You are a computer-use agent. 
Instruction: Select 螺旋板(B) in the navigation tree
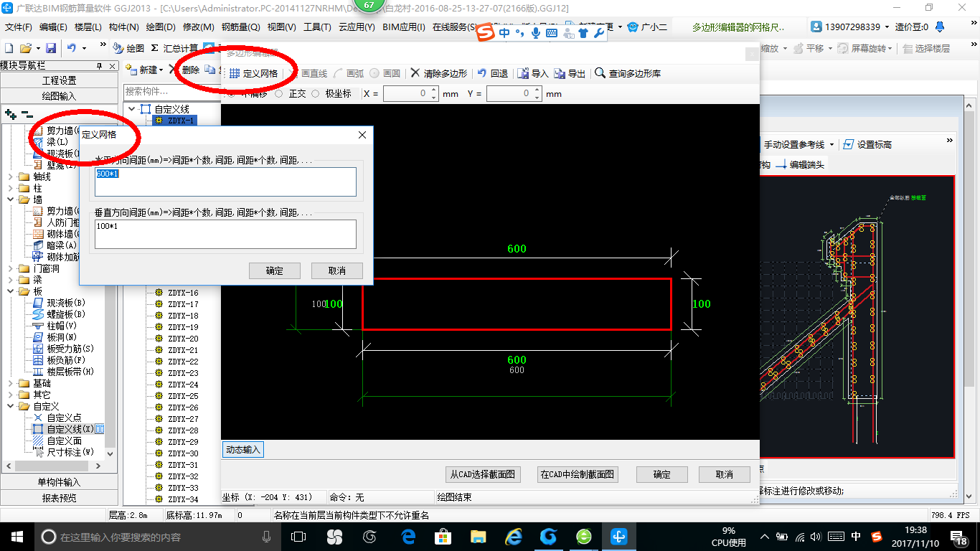pos(66,314)
